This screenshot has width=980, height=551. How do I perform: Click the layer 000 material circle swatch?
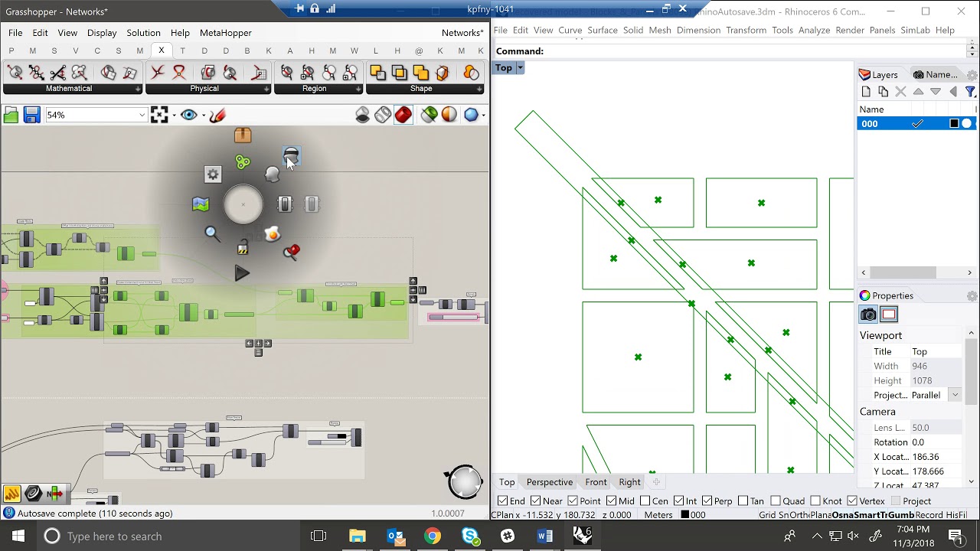967,124
